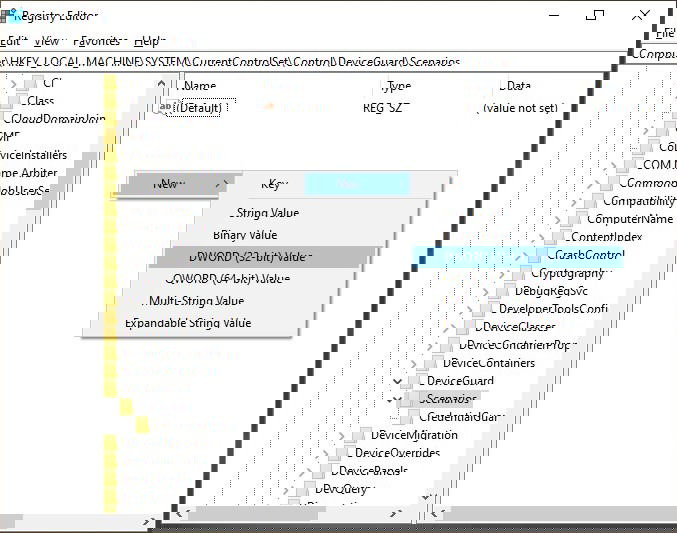Click the (value not set) data cell

pyautogui.click(x=520, y=108)
